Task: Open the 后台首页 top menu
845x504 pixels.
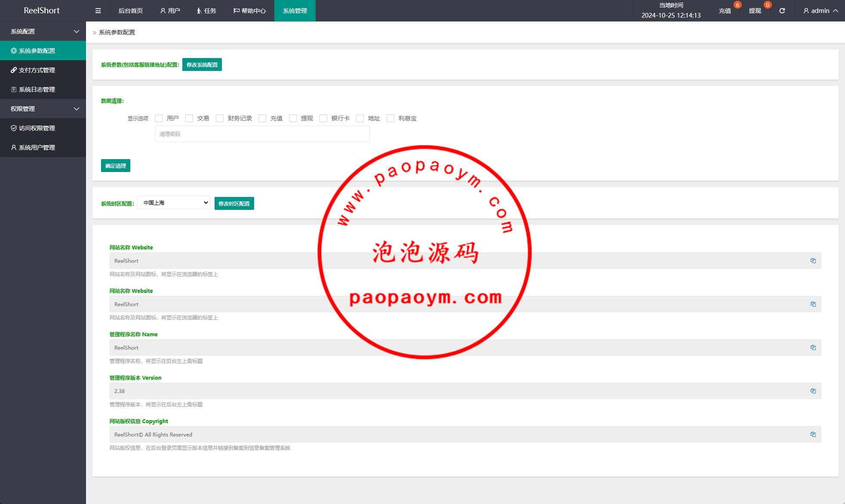Action: [x=130, y=11]
